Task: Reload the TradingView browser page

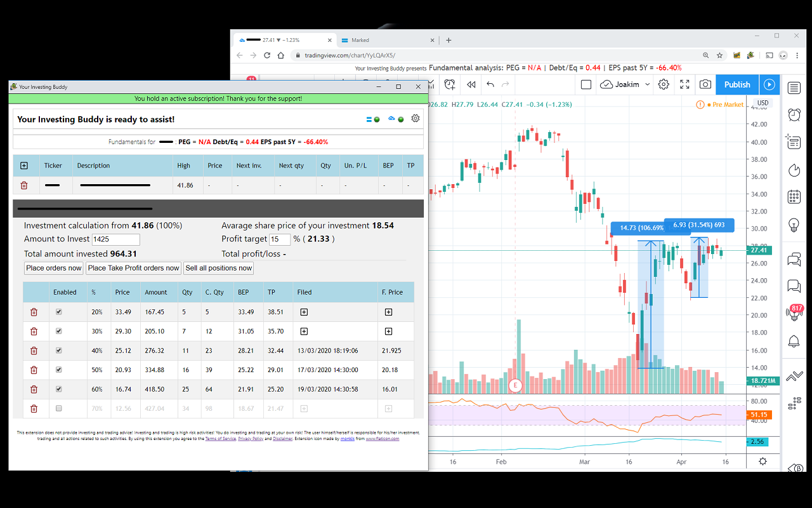Action: click(x=267, y=55)
